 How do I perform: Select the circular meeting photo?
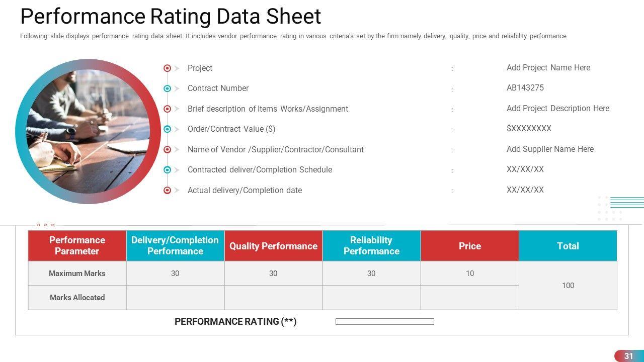click(88, 131)
